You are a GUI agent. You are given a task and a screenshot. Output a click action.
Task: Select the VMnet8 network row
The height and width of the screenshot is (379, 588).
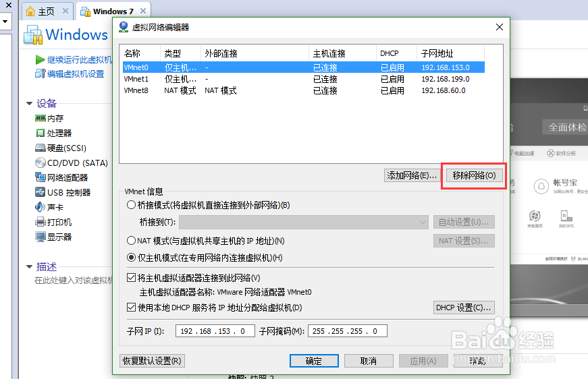(x=303, y=90)
